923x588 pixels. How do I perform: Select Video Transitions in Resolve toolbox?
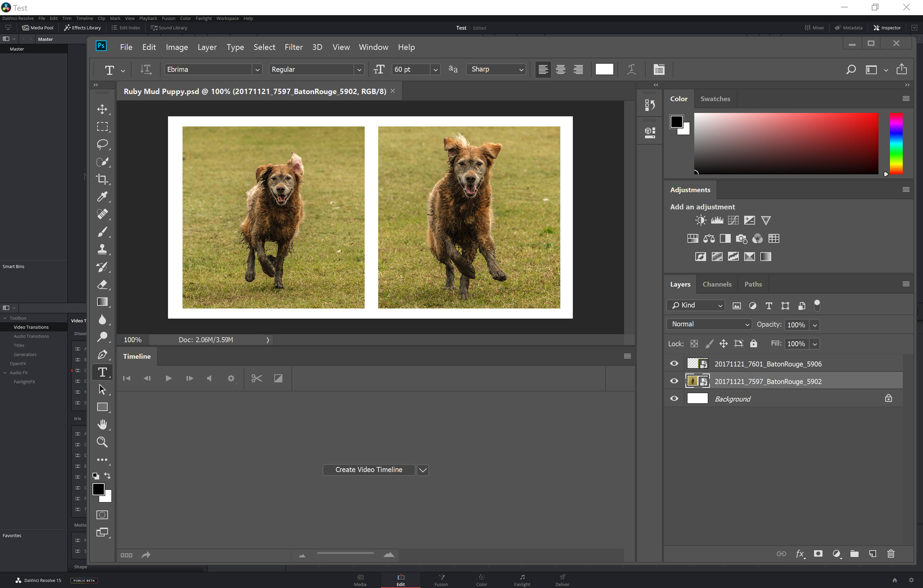(x=31, y=327)
